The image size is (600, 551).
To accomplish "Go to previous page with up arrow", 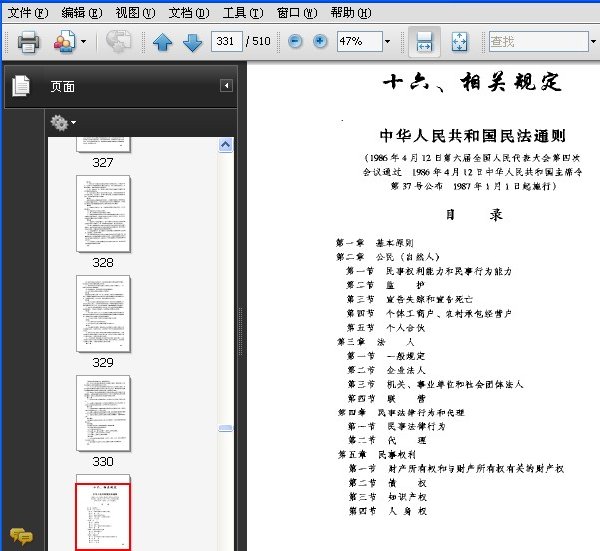I will [162, 42].
